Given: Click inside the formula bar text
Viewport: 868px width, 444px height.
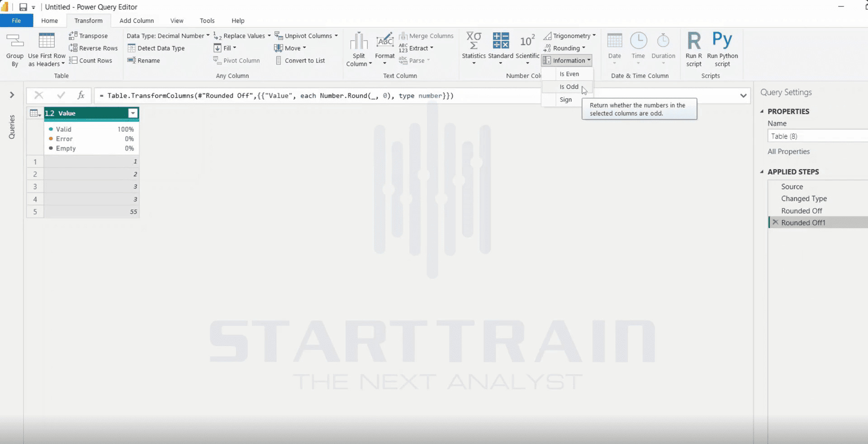Looking at the screenshot, I should pyautogui.click(x=276, y=95).
